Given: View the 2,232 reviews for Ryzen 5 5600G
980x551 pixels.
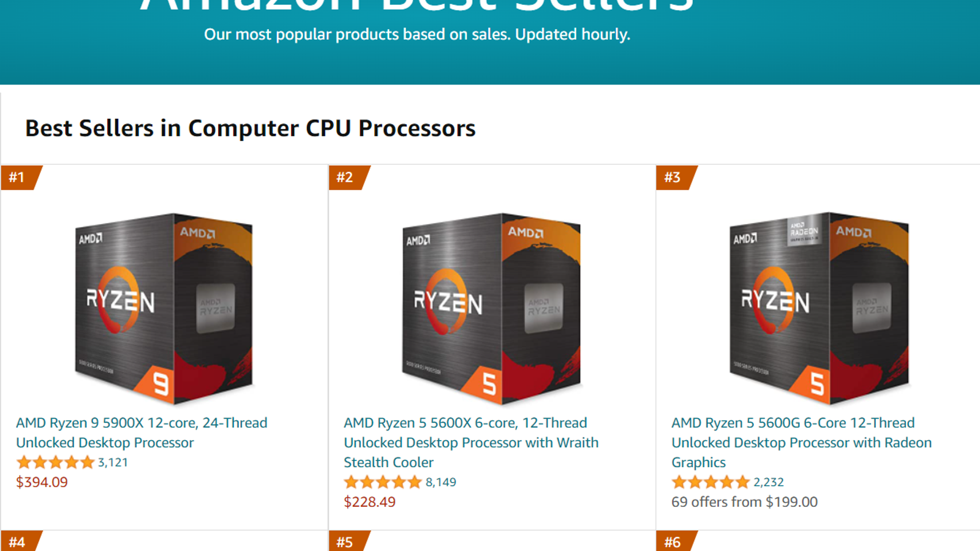Looking at the screenshot, I should (769, 482).
